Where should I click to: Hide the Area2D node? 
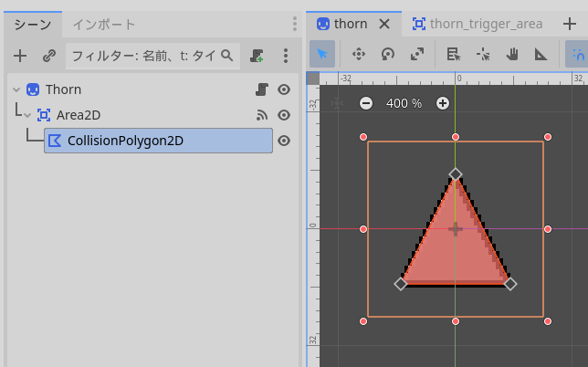(284, 115)
